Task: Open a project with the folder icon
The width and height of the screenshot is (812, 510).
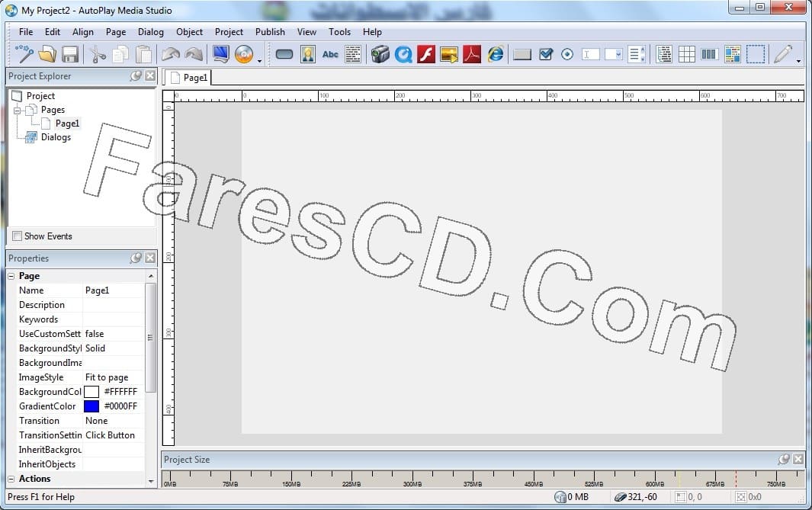Action: [47, 54]
